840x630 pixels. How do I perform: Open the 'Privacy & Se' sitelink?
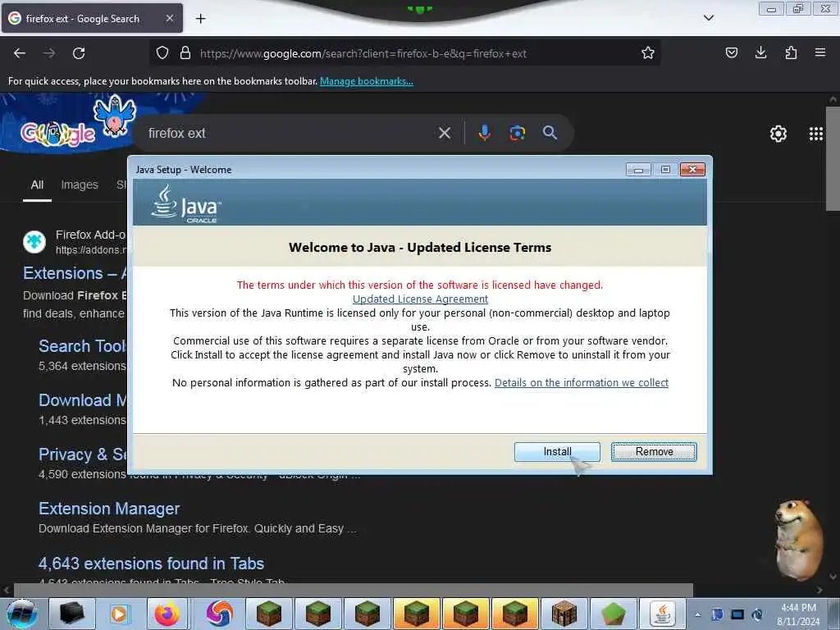pyautogui.click(x=83, y=454)
